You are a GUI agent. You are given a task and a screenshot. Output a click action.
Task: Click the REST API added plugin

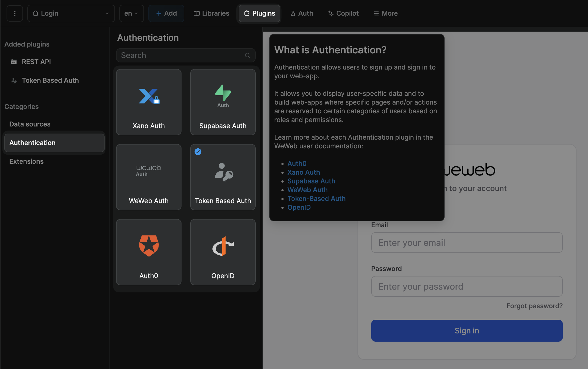coord(36,62)
